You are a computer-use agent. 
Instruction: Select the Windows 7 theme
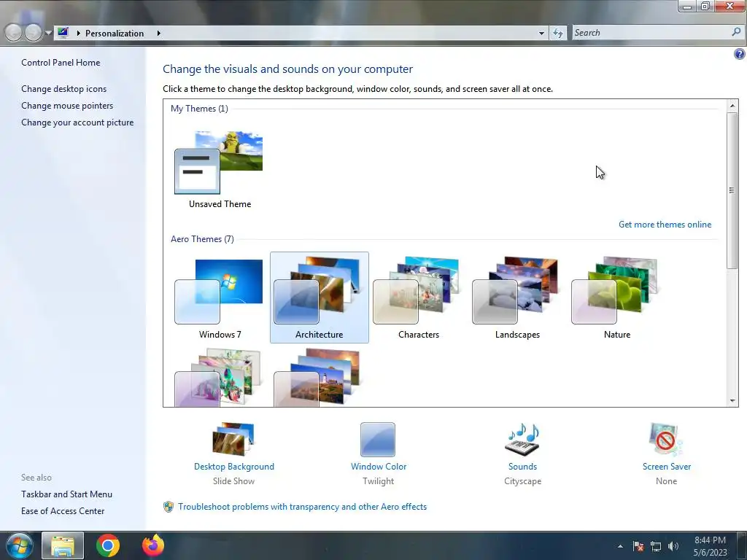(220, 297)
